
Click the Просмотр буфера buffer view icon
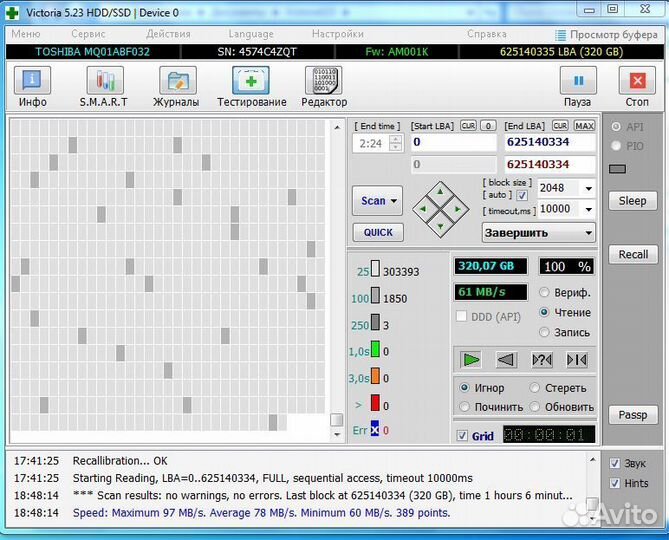pos(560,35)
